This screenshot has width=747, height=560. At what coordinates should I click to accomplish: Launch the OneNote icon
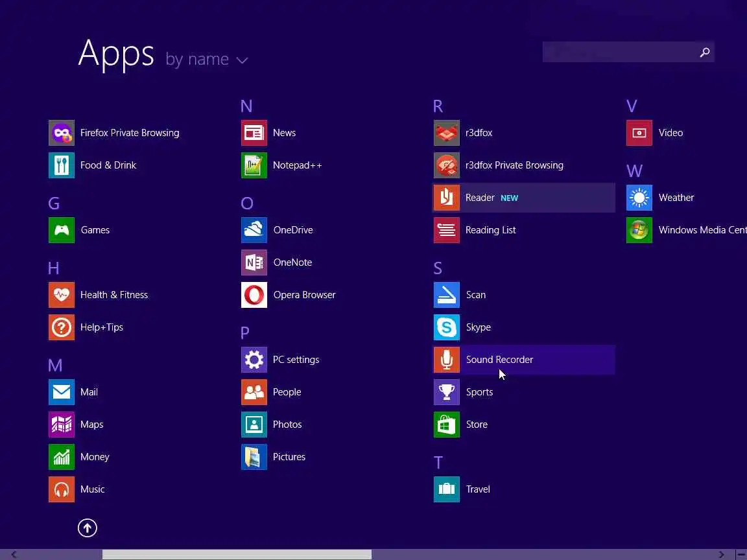pos(254,262)
